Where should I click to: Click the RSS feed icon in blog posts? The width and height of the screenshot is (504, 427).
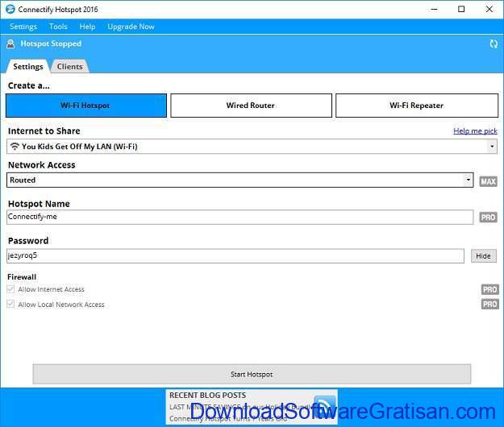(325, 404)
